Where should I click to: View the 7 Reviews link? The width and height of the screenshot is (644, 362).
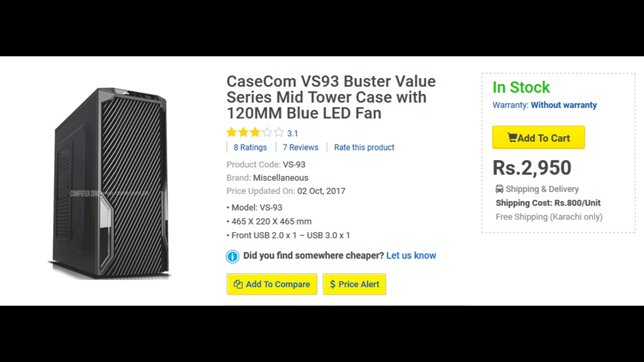[300, 147]
